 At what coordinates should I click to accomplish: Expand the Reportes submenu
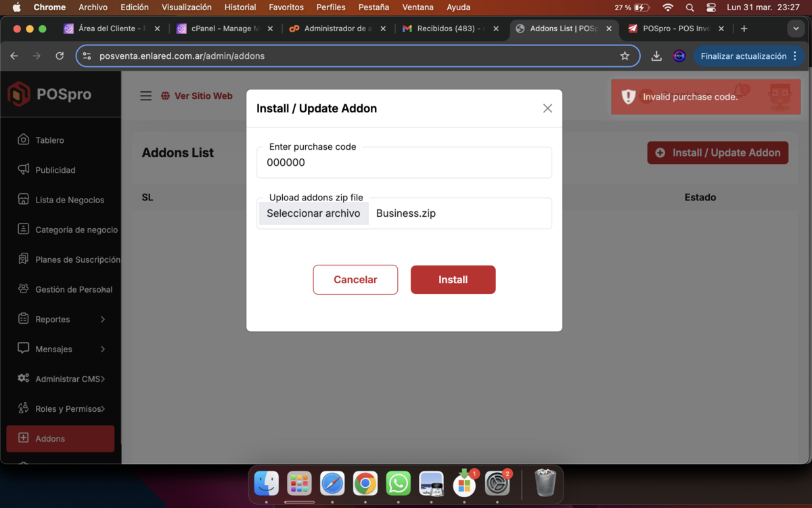[103, 319]
